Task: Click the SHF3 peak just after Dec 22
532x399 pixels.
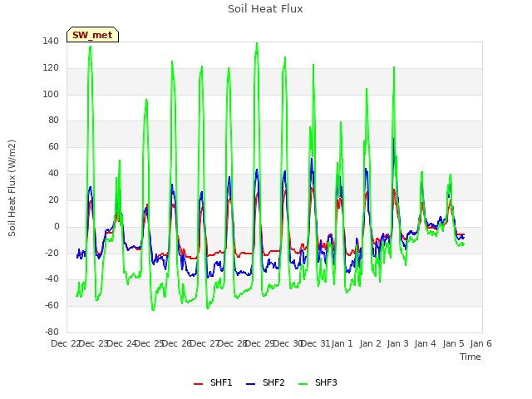Action: [x=91, y=47]
